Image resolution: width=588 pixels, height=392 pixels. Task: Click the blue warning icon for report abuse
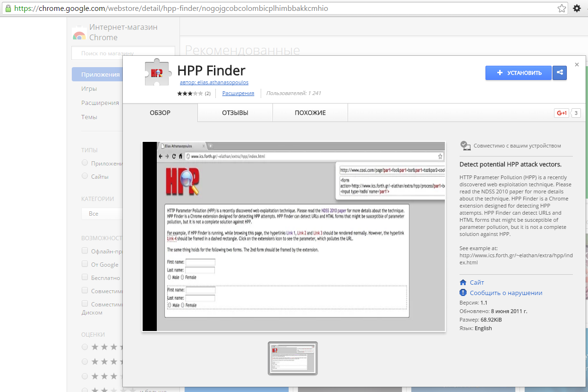[x=463, y=293]
